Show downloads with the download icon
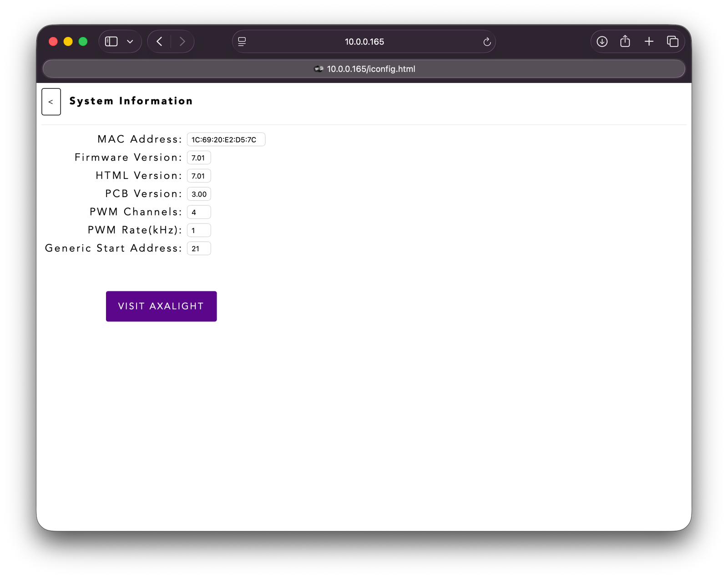Image resolution: width=728 pixels, height=579 pixels. 602,41
